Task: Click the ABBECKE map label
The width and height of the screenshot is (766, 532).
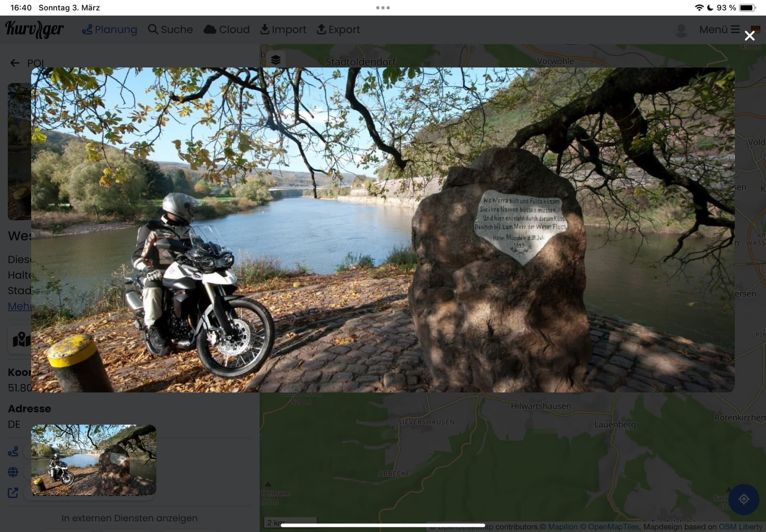Action: (x=394, y=474)
